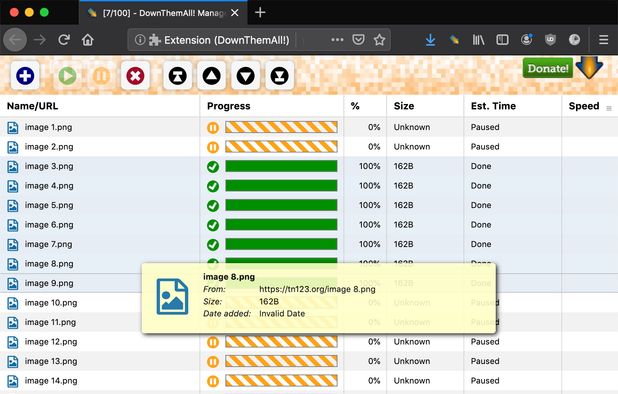This screenshot has height=394, width=618.
Task: Click the https://tn123.org/image 8.png URL in tooltip
Action: pyautogui.click(x=317, y=289)
